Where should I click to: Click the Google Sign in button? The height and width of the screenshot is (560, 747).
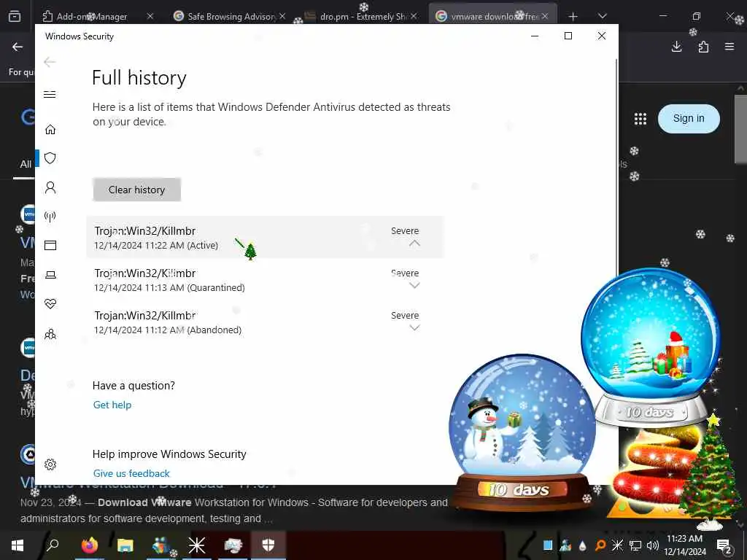[x=689, y=119]
